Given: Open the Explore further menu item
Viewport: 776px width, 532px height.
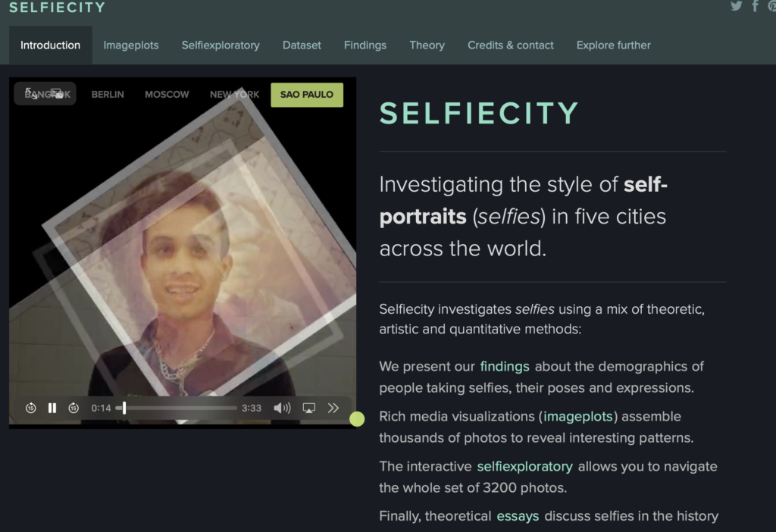Looking at the screenshot, I should pyautogui.click(x=613, y=45).
